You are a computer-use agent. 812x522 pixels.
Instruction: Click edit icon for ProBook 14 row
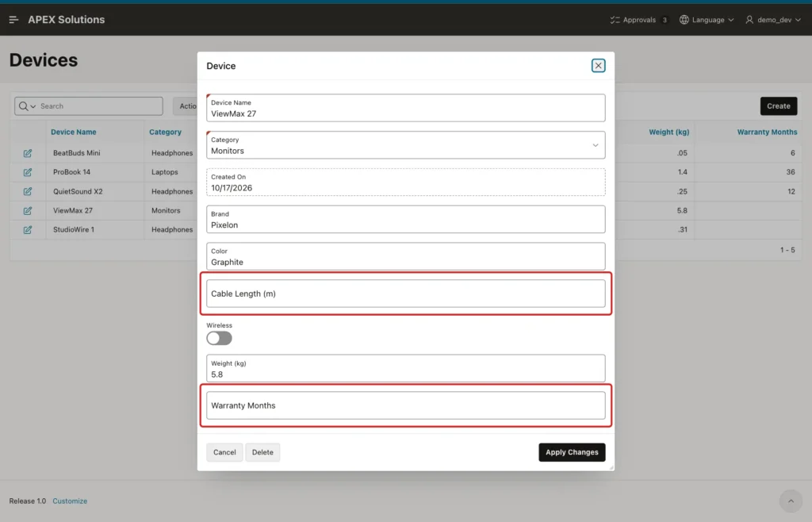pos(28,172)
